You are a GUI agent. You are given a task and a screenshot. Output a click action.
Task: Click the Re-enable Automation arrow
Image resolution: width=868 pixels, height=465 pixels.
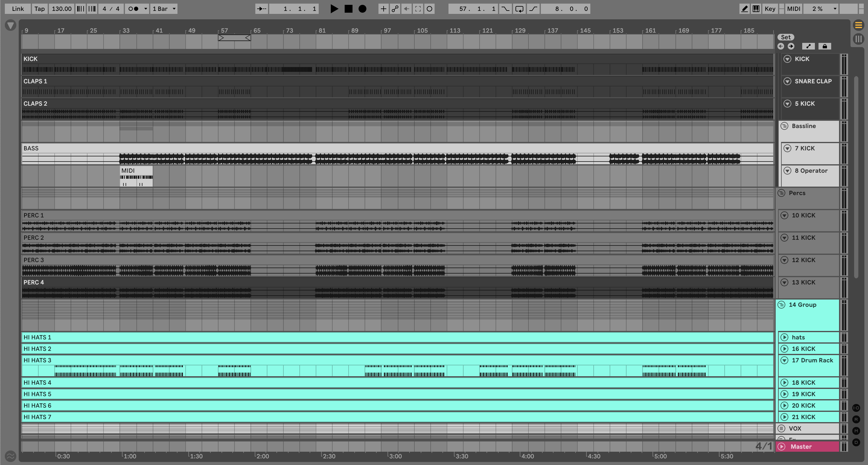pyautogui.click(x=406, y=9)
